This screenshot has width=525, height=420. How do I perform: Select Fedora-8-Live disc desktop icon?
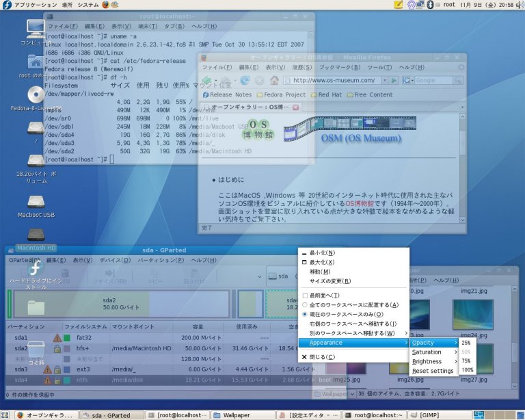click(36, 95)
